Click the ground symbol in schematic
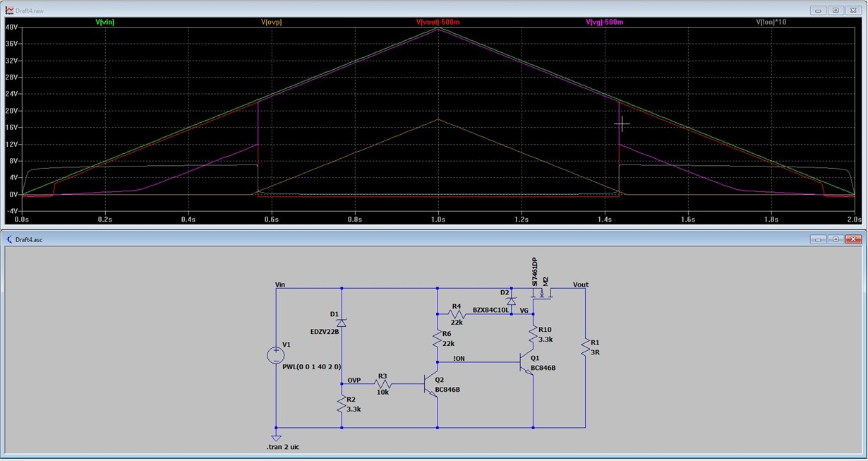The image size is (868, 461). click(x=276, y=438)
